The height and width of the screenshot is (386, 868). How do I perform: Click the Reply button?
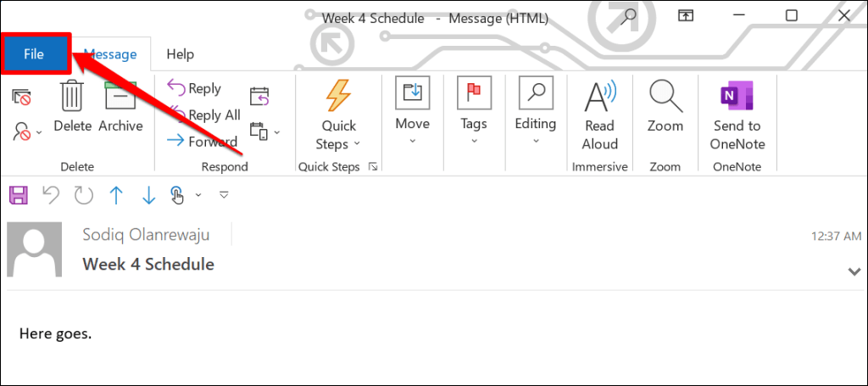tap(194, 88)
